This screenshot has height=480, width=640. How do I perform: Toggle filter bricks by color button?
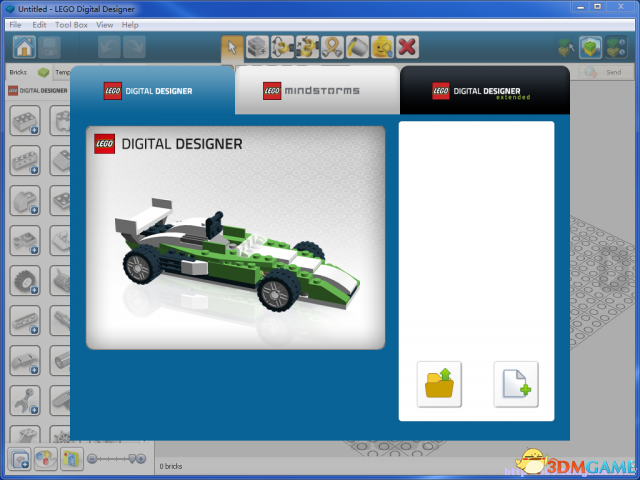tap(45, 459)
